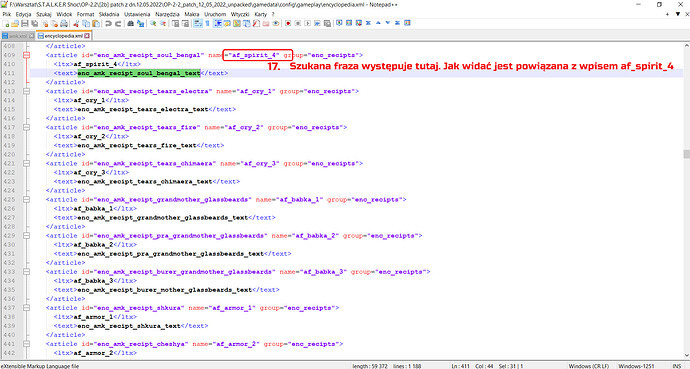
Task: Close the encyclopedia.xml tab
Action: click(87, 36)
